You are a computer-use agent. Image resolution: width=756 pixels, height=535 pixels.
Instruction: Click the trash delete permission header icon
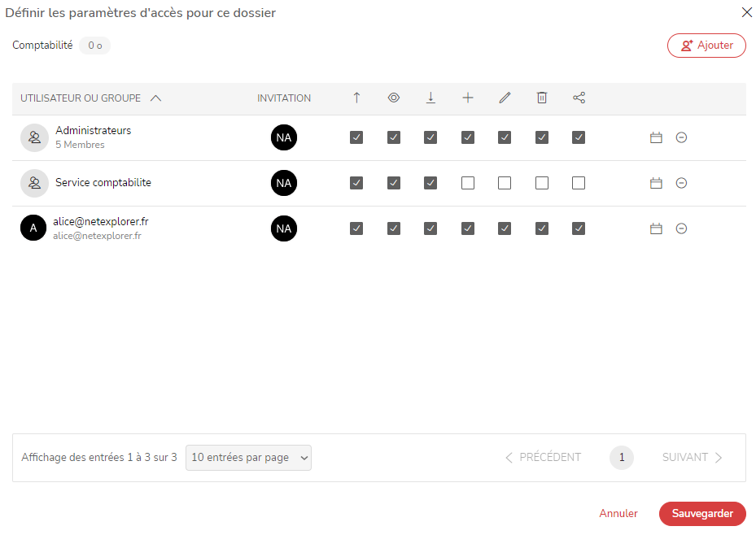pos(542,98)
